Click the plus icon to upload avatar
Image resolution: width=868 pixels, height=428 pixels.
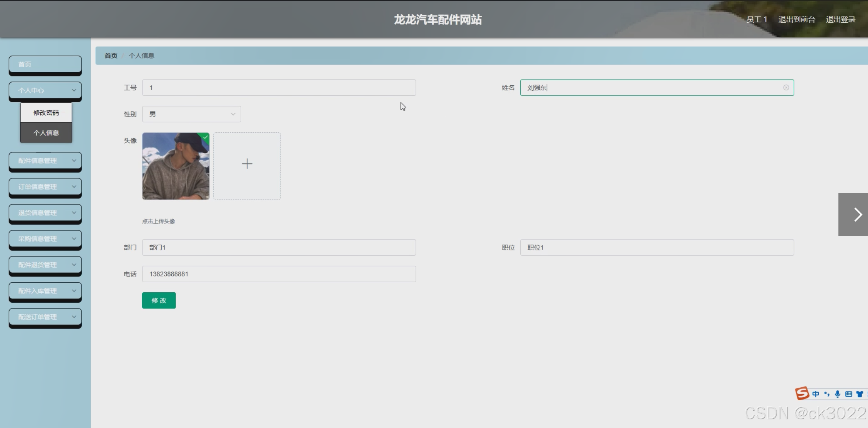(247, 164)
